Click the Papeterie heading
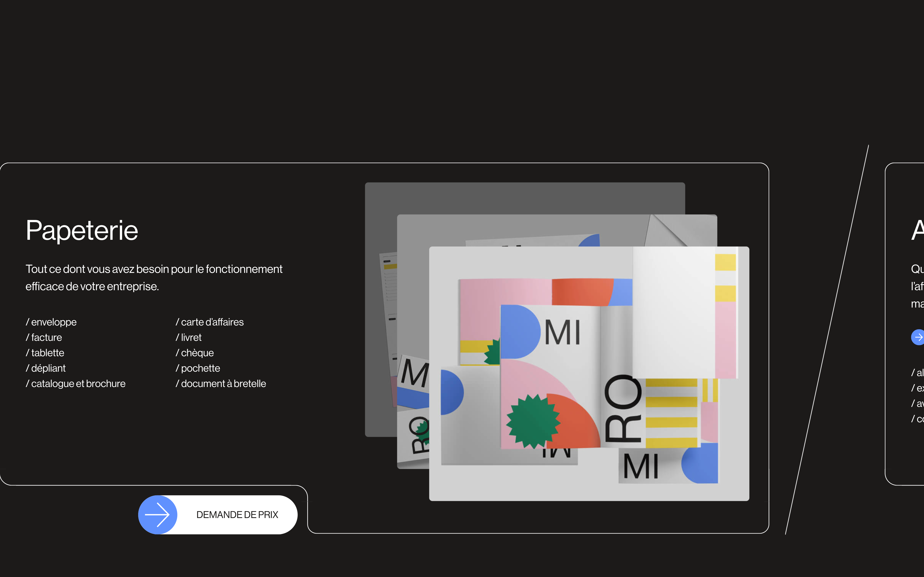The height and width of the screenshot is (577, 924). pyautogui.click(x=82, y=231)
